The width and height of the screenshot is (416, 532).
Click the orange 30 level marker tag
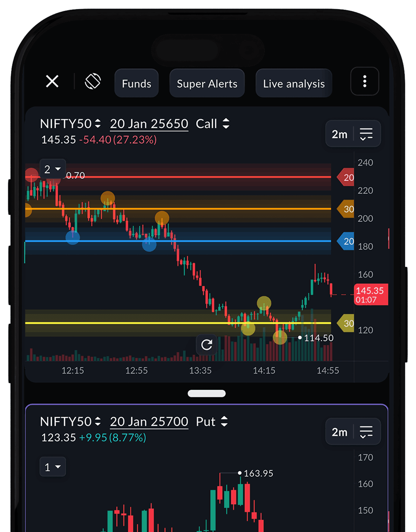tap(346, 209)
